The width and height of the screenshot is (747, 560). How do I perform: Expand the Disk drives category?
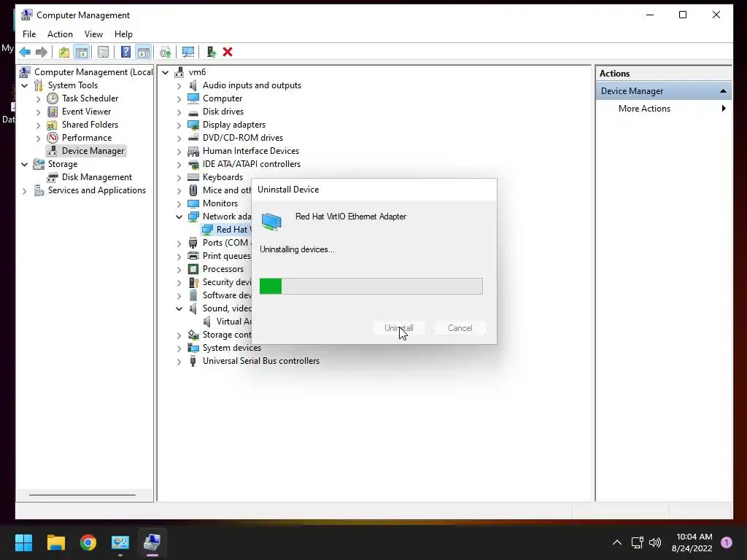click(179, 112)
